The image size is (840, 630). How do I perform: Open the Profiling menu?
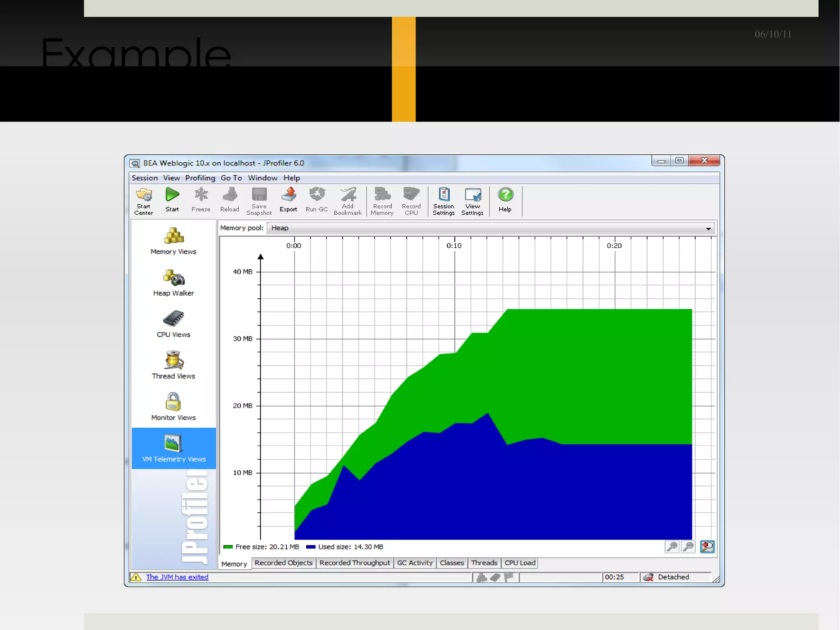pos(200,178)
